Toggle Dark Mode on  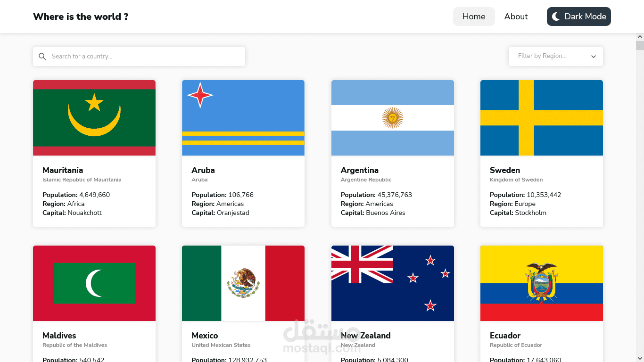click(x=578, y=16)
